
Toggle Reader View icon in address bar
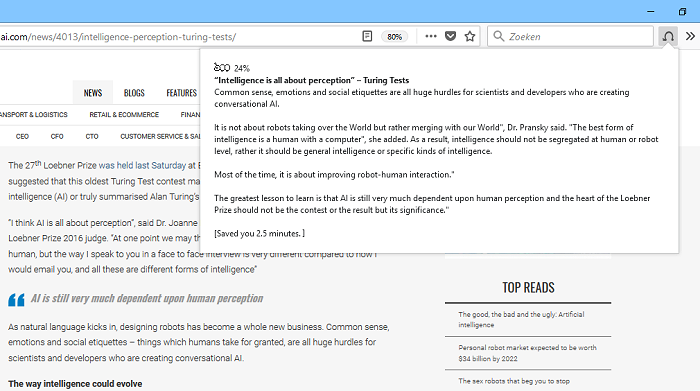(367, 36)
